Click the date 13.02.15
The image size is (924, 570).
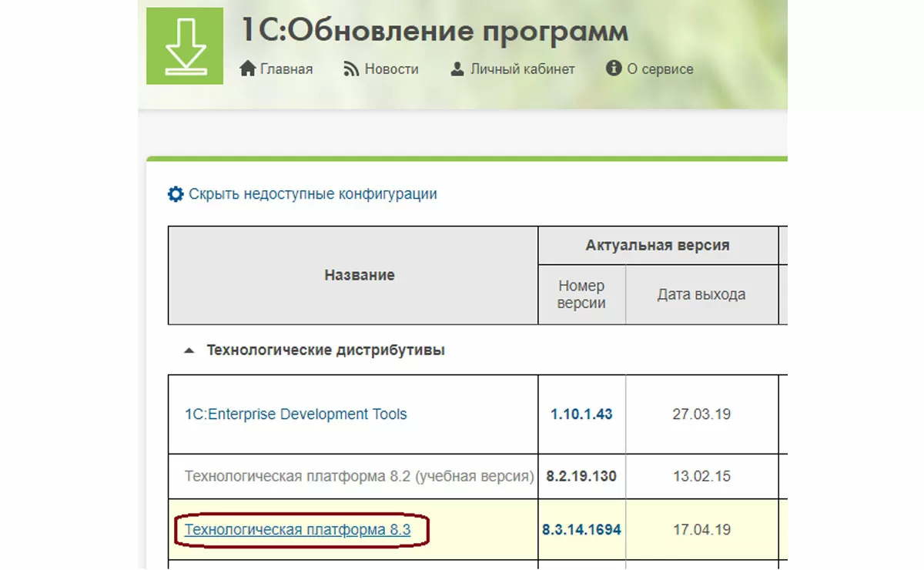(701, 476)
